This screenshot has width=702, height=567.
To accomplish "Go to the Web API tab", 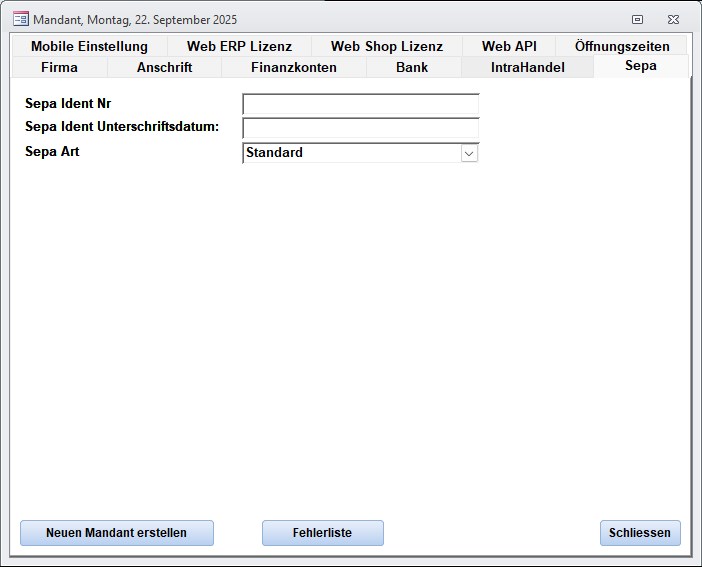I will 509,46.
